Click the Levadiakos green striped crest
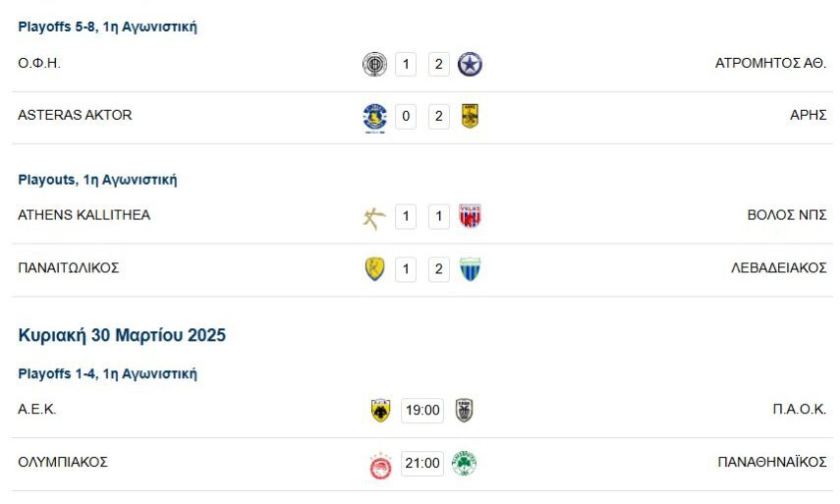 (x=470, y=269)
